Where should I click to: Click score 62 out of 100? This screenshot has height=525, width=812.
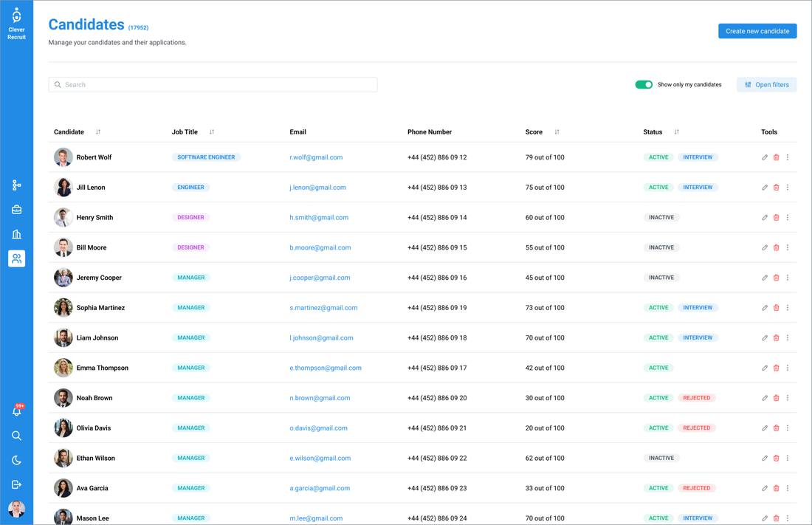coord(545,458)
